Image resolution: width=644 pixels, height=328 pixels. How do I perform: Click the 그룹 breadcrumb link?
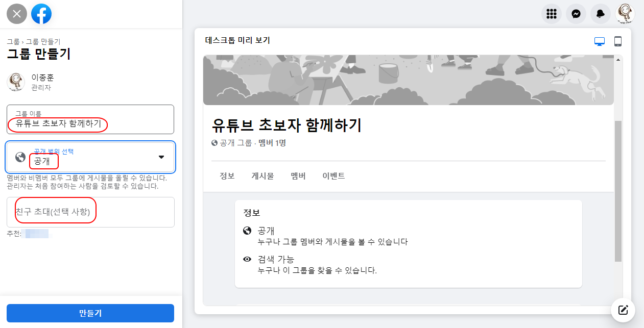pos(12,42)
